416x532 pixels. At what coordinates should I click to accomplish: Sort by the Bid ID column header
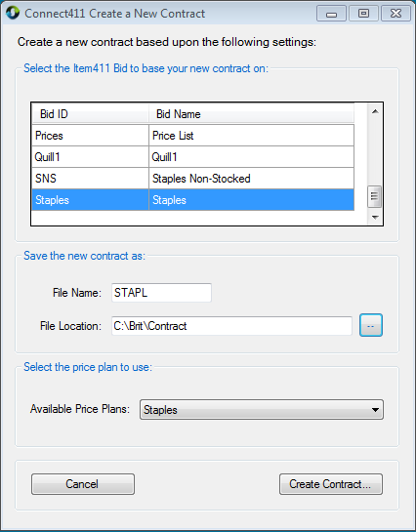(x=90, y=113)
